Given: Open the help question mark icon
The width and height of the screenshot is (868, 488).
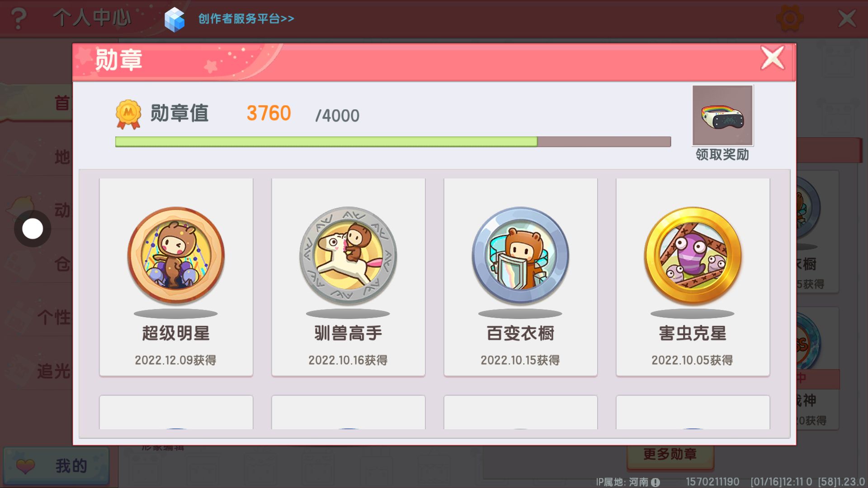Looking at the screenshot, I should coord(19,19).
